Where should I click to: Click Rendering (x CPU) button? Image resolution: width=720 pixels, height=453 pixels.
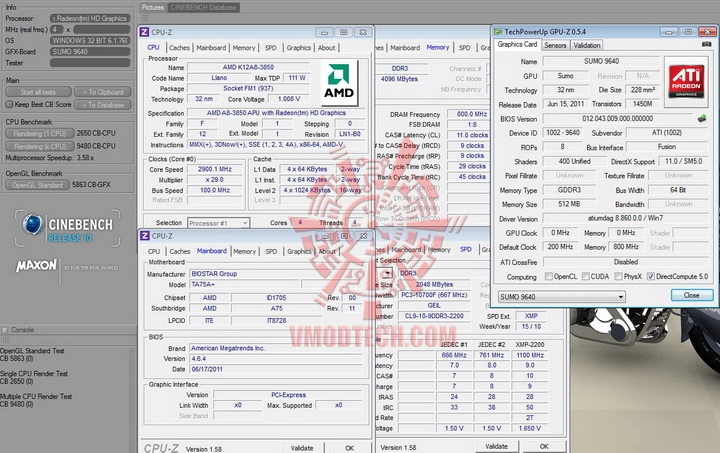click(39, 146)
